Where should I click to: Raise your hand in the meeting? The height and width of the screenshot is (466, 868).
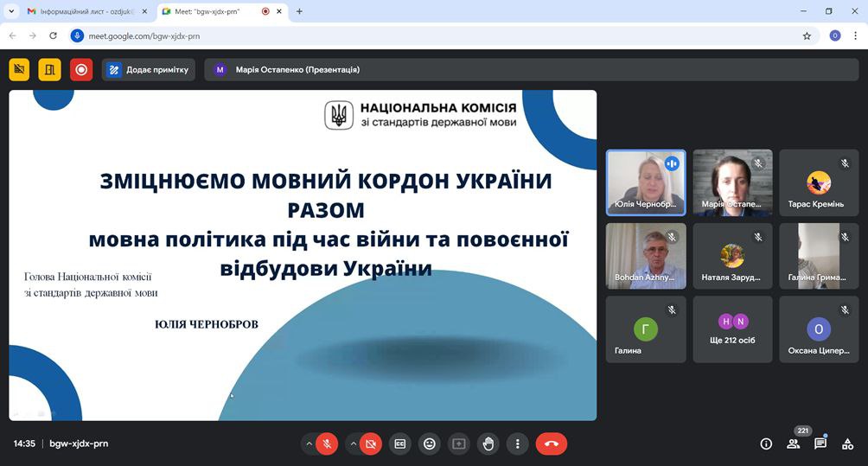click(x=488, y=444)
